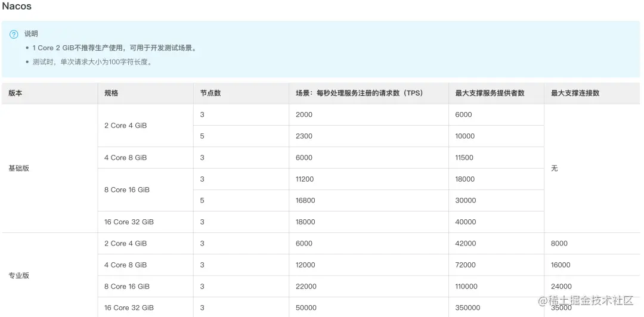The width and height of the screenshot is (644, 317).
Task: Click 16 Core 32 GiB spec in 专业版
Action: point(129,307)
